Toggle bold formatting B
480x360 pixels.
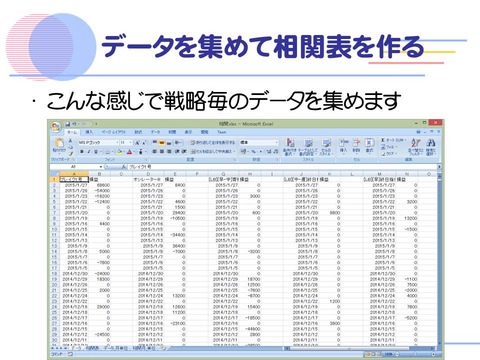pos(82,152)
